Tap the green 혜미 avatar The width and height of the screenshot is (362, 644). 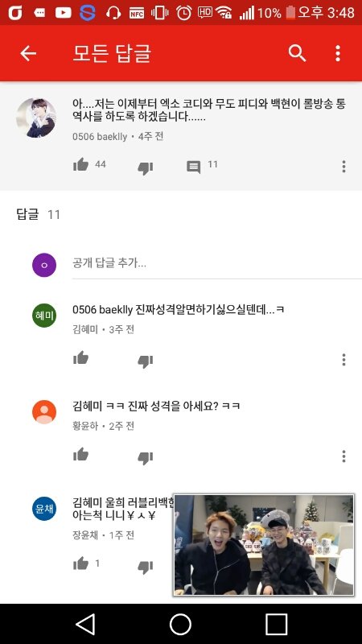(x=44, y=316)
